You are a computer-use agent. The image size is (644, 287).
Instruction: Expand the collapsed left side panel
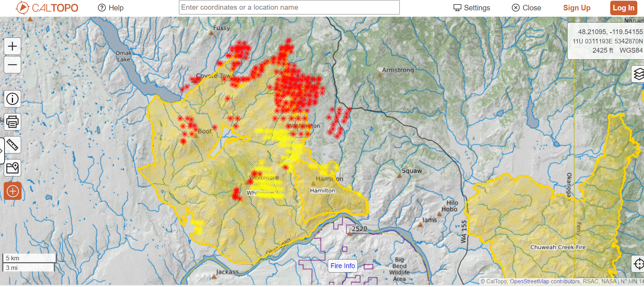point(2,151)
